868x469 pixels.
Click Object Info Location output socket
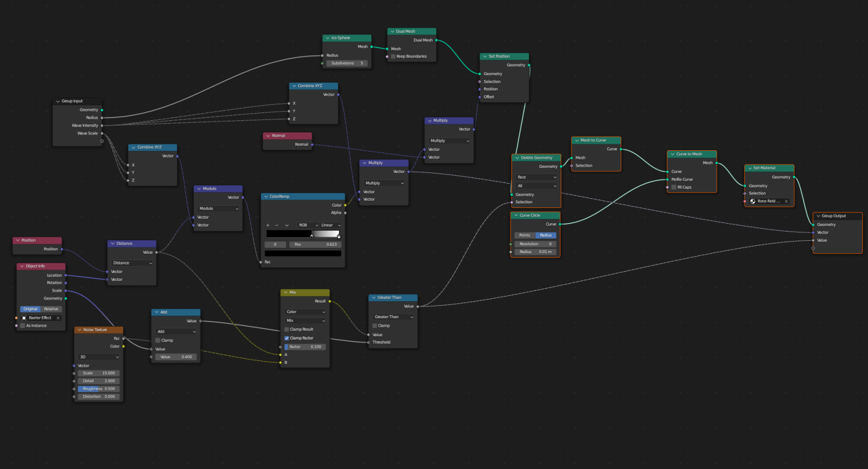pos(66,275)
